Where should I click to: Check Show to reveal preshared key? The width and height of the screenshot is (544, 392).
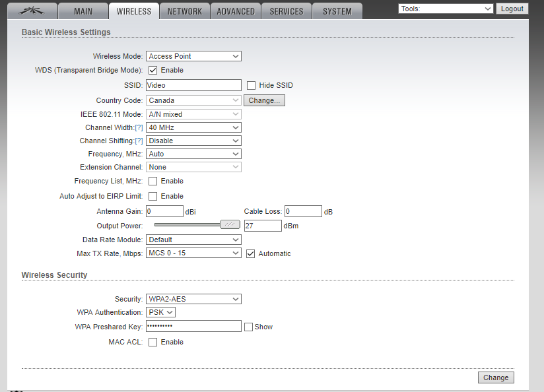[x=248, y=327]
